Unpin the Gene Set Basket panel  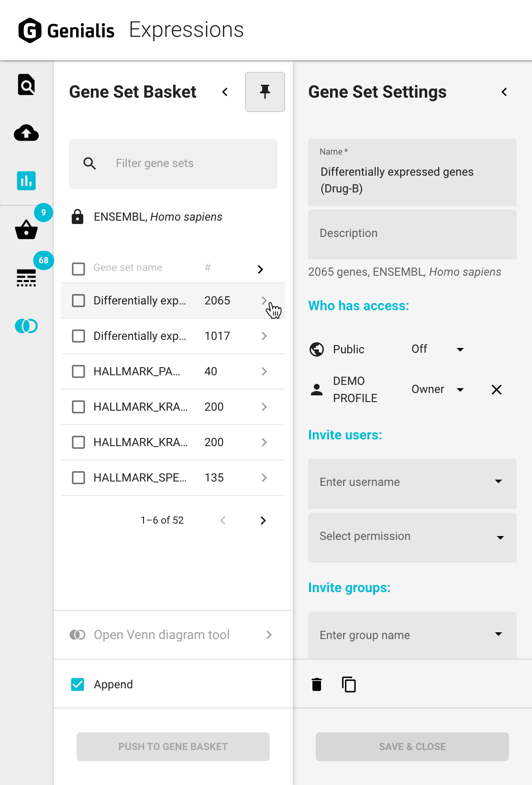(x=265, y=92)
